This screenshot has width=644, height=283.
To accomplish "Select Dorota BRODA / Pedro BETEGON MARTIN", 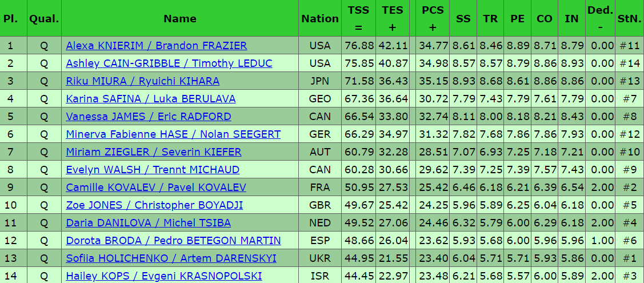I will [x=173, y=241].
